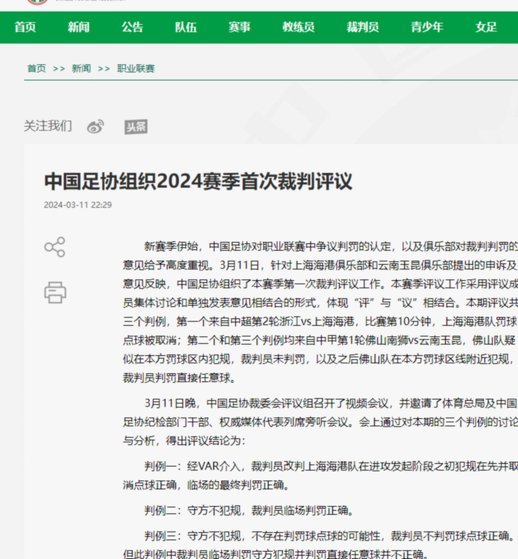Click the publish date 2024-03-11 22:29
Screen dimensions: 518x559
pos(78,205)
